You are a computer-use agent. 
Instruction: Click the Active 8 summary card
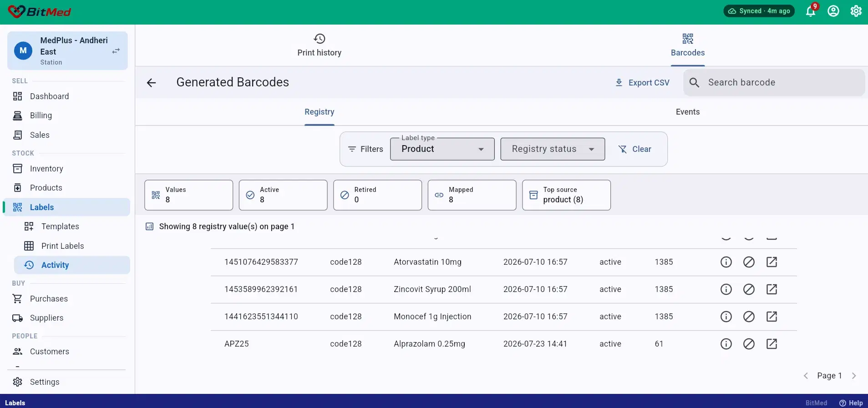click(283, 195)
